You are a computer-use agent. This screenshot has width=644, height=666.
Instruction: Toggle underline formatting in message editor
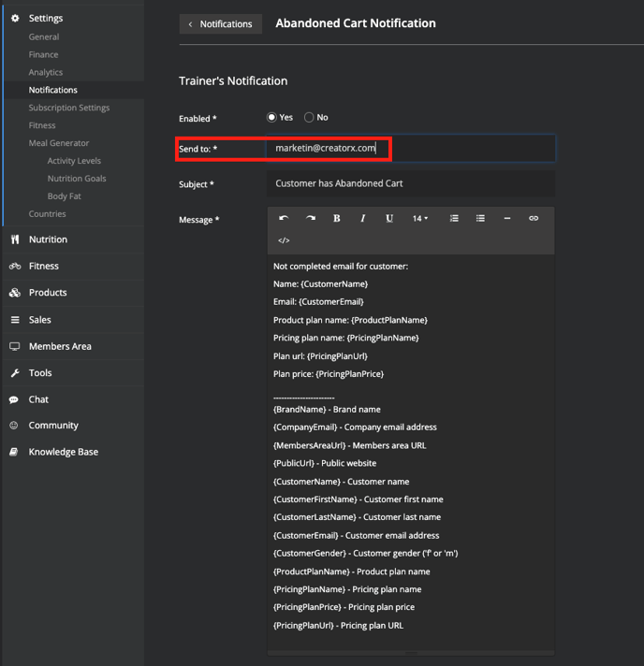[x=389, y=218]
